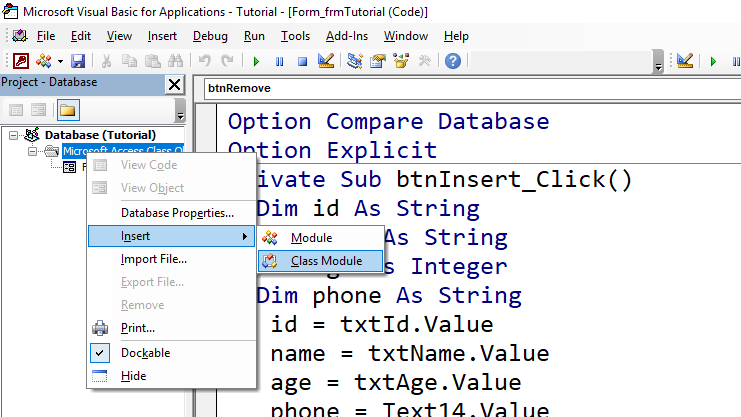Click the form module icon in tree
The width and height of the screenshot is (741, 417).
pos(69,167)
